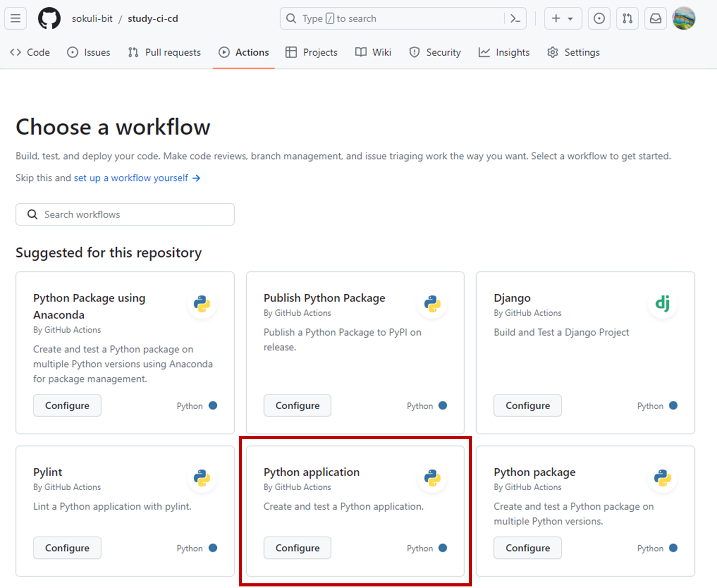Screen dimensions: 717x588
Task: Switch to the Projects tab
Action: pos(311,52)
